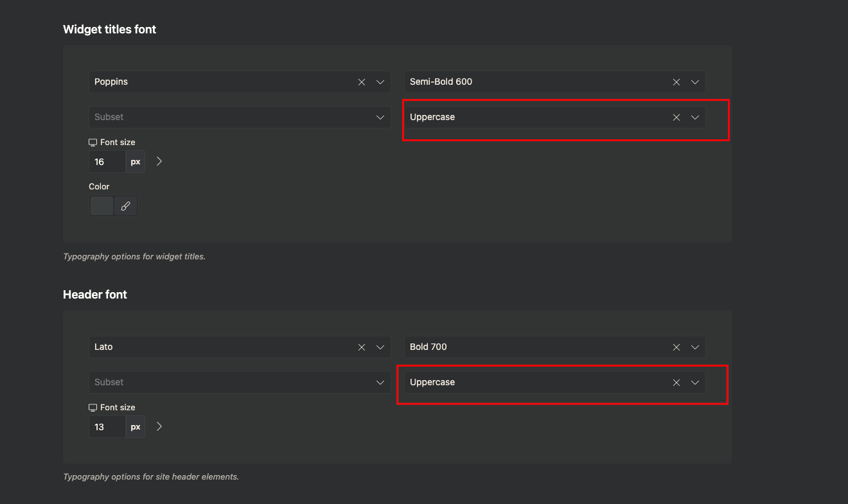Click the font size field showing 16
The width and height of the screenshot is (848, 504).
(107, 162)
